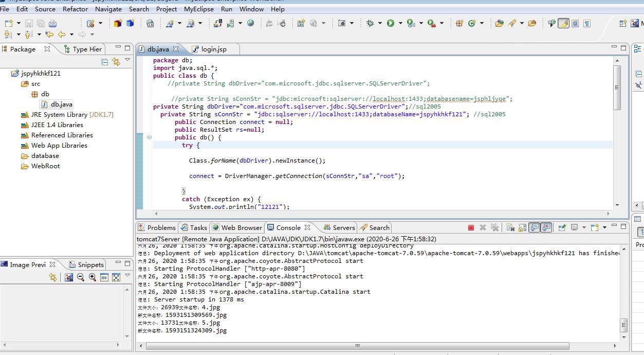Open the Navigate menu

point(108,9)
